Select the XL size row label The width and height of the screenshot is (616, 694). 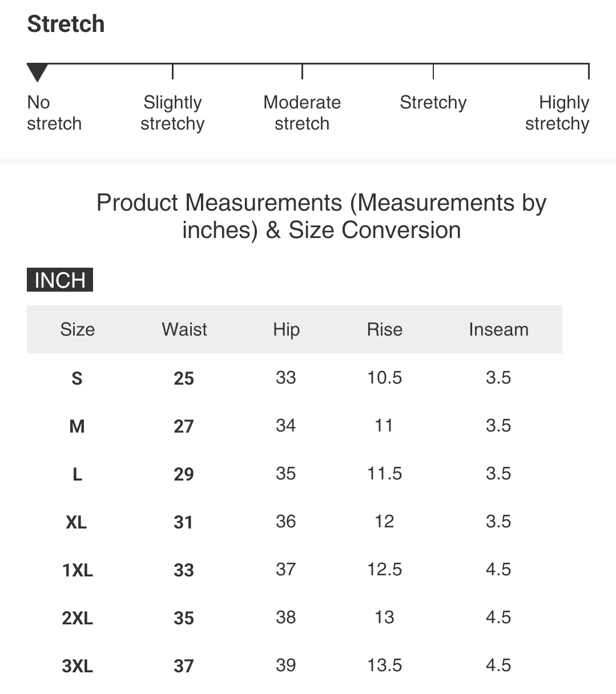[x=77, y=522]
